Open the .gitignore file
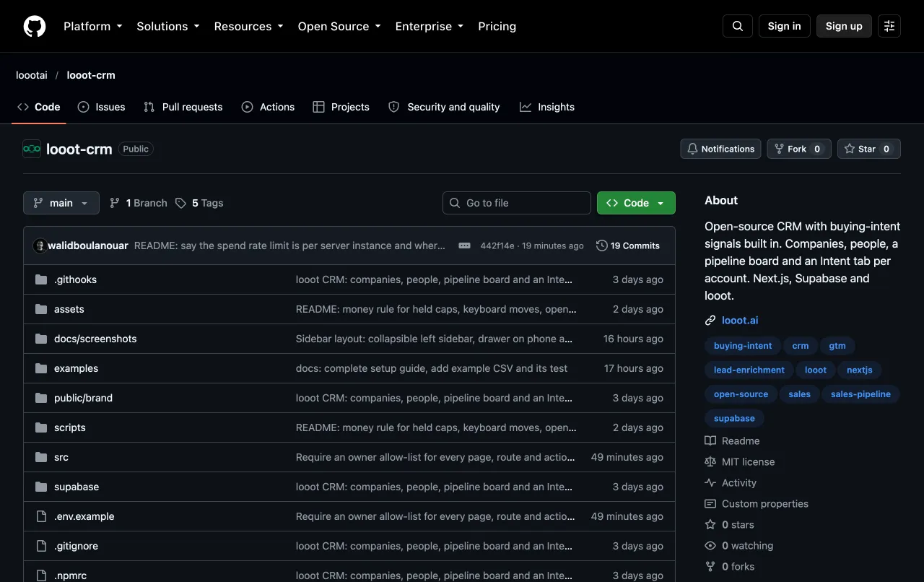924x582 pixels. tap(76, 546)
